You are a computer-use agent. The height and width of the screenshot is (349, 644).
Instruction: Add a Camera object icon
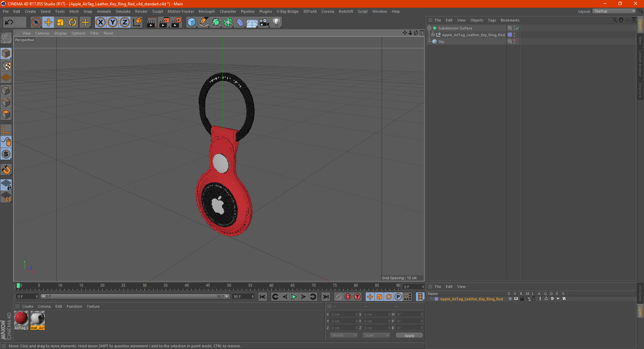[x=264, y=22]
